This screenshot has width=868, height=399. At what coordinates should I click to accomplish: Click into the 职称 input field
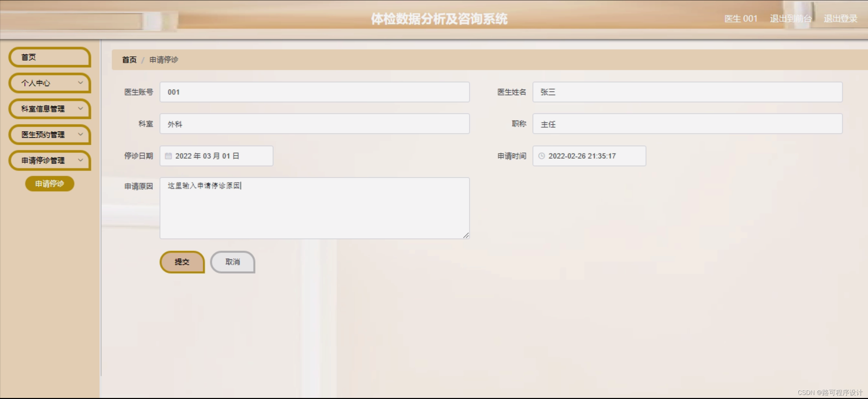coord(687,124)
